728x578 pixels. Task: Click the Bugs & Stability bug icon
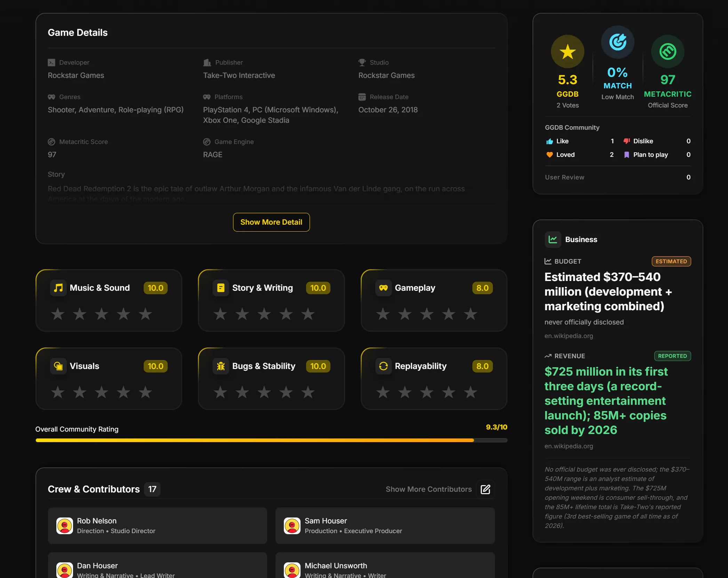click(x=221, y=366)
